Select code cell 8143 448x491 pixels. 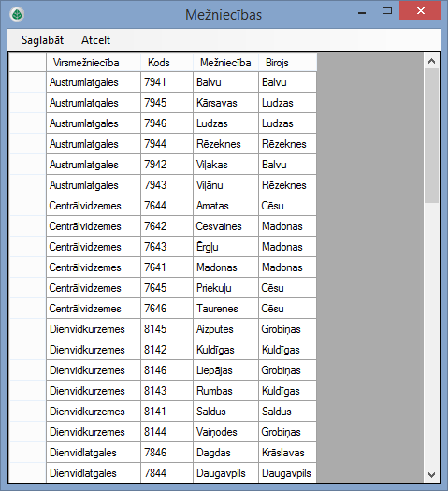[x=166, y=391]
